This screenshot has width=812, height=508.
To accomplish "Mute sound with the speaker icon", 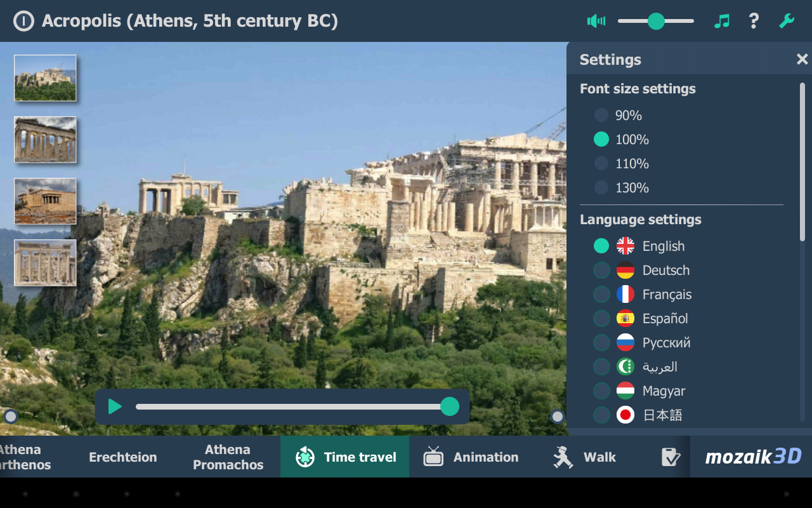I will 596,21.
